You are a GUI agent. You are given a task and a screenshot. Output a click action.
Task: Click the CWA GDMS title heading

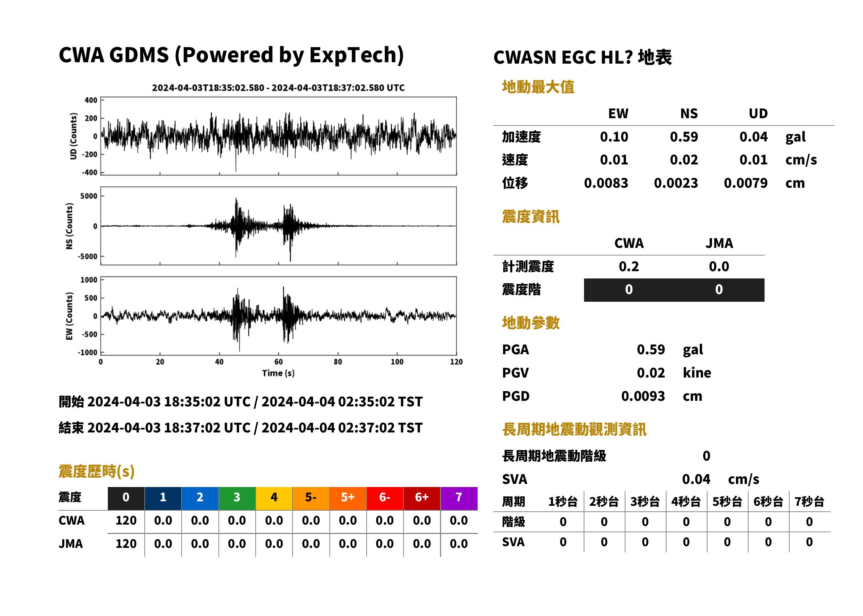coord(231,55)
